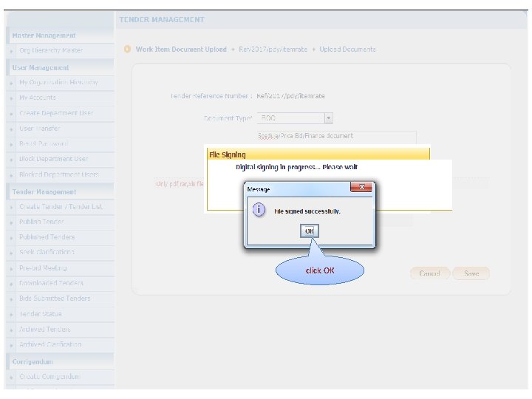The height and width of the screenshot is (399, 532).
Task: Click the File Signing title bar
Action: pyautogui.click(x=318, y=154)
